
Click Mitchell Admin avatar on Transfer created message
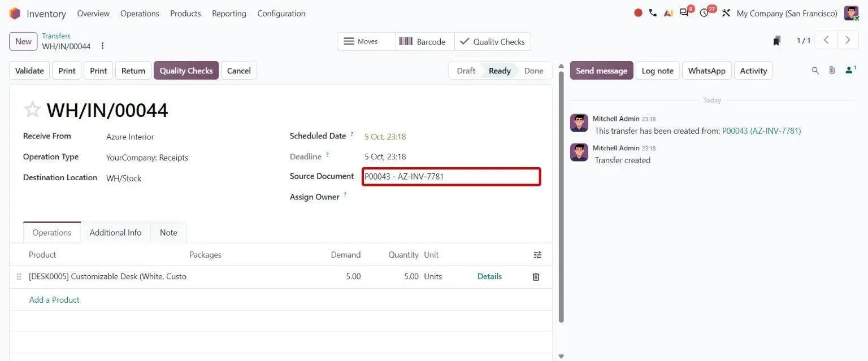click(x=579, y=153)
